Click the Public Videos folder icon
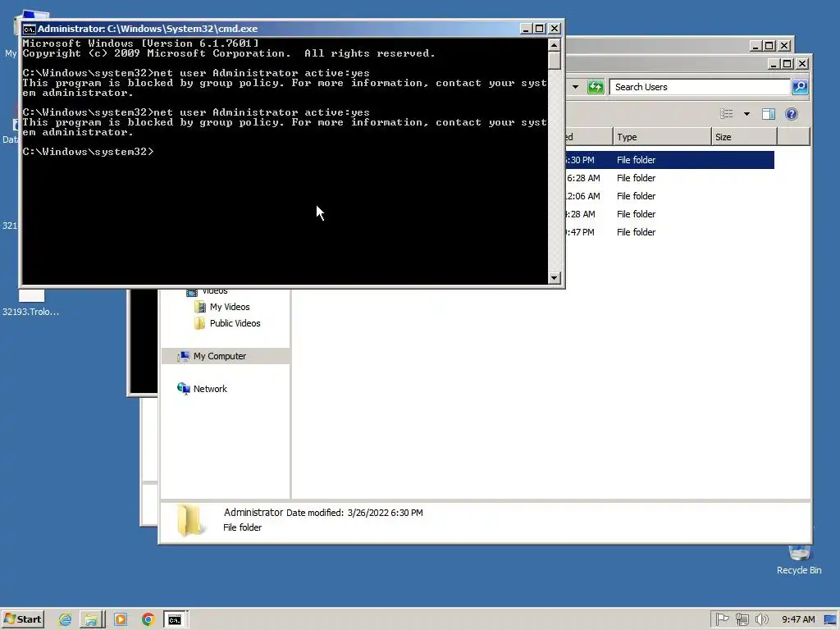Image resolution: width=840 pixels, height=630 pixels. pyautogui.click(x=200, y=323)
